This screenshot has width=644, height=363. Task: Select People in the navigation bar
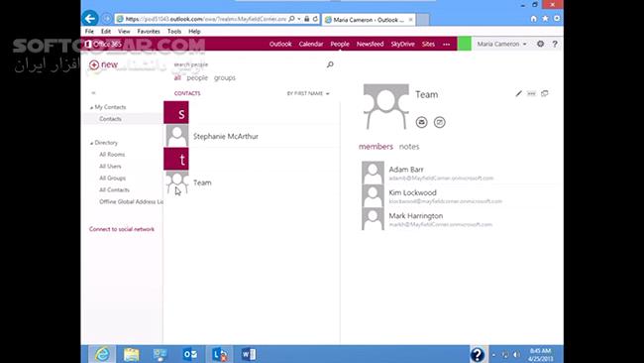[x=340, y=44]
